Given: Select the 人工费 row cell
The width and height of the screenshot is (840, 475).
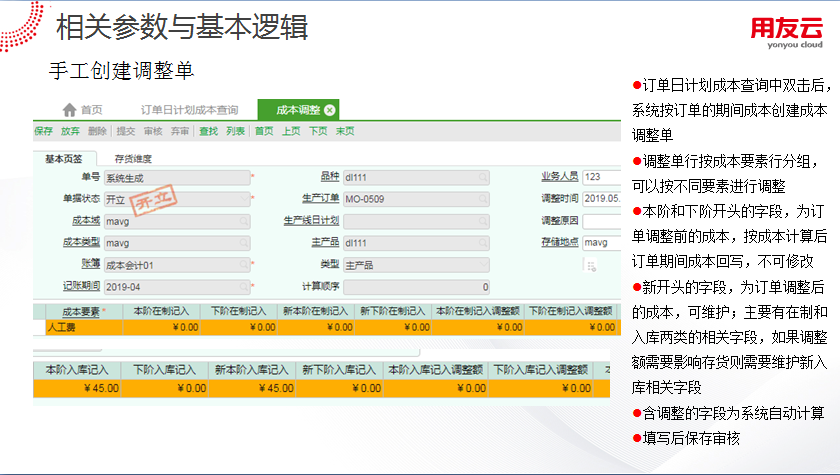Looking at the screenshot, I should click(x=83, y=327).
